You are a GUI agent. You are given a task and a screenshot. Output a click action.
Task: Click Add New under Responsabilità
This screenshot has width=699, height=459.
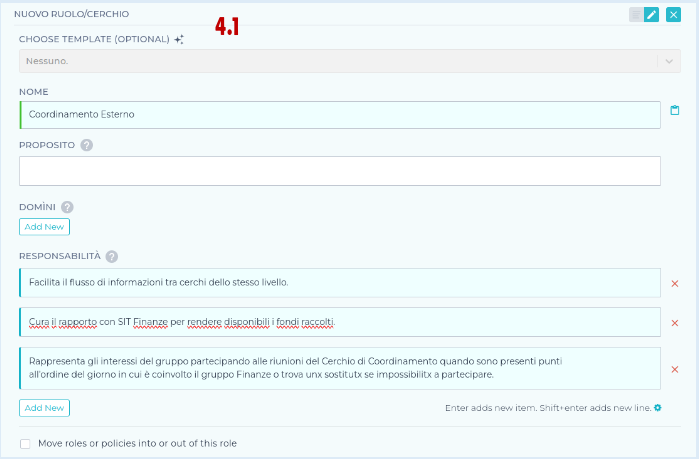click(x=44, y=408)
